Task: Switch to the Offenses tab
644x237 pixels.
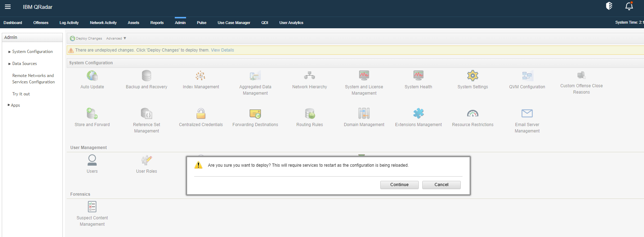Action: coord(41,23)
